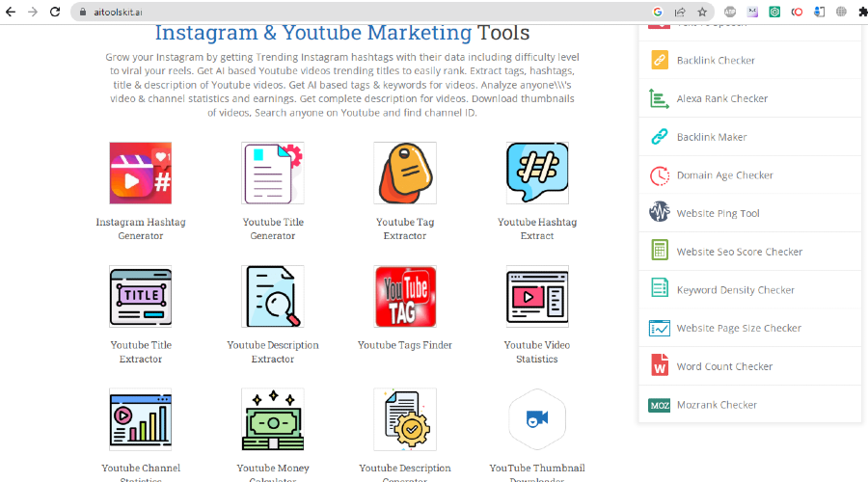Open the Alexa Rank Checker link

pyautogui.click(x=721, y=98)
